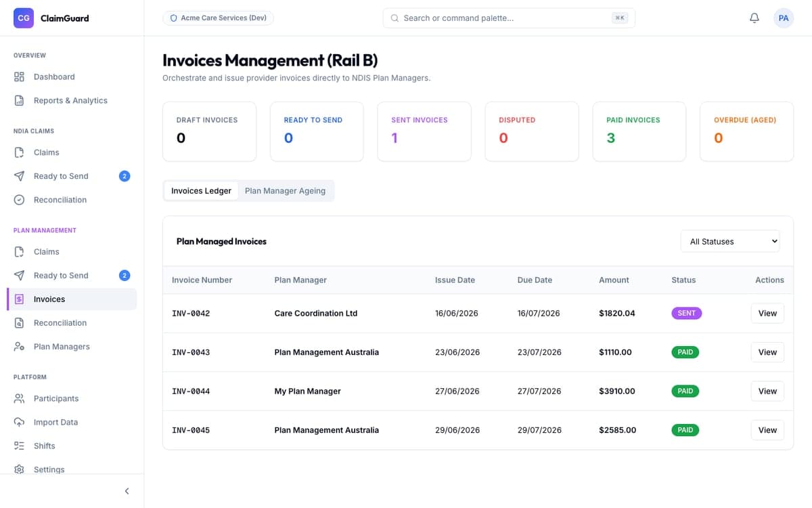Click the $3910.00 amount cell
812x508 pixels.
(x=617, y=391)
